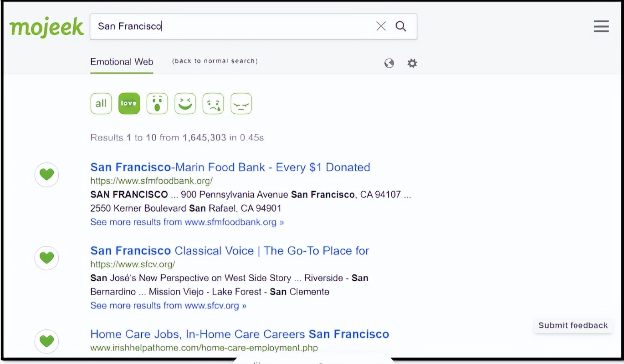Heart icon beside Classical Voice result
This screenshot has width=624, height=364.
coord(46,258)
